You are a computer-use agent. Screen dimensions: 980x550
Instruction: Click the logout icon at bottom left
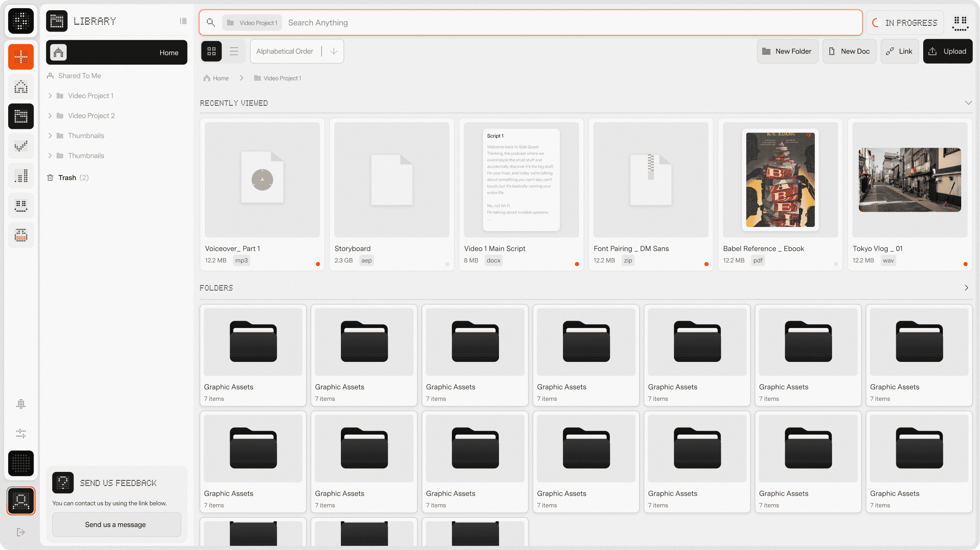21,532
